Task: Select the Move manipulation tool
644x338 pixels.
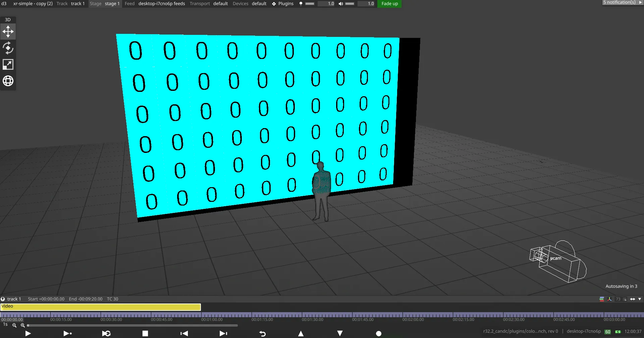Action: coord(8,31)
